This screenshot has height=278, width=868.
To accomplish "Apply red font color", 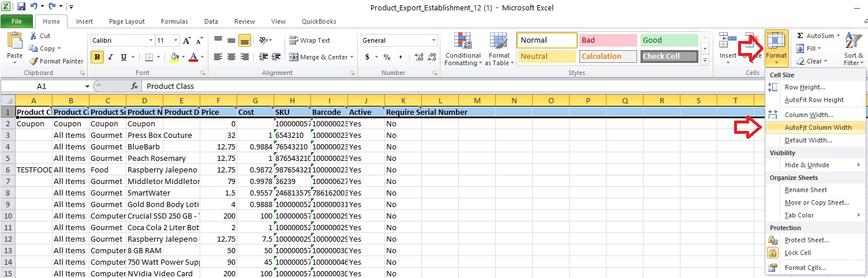I will (193, 57).
